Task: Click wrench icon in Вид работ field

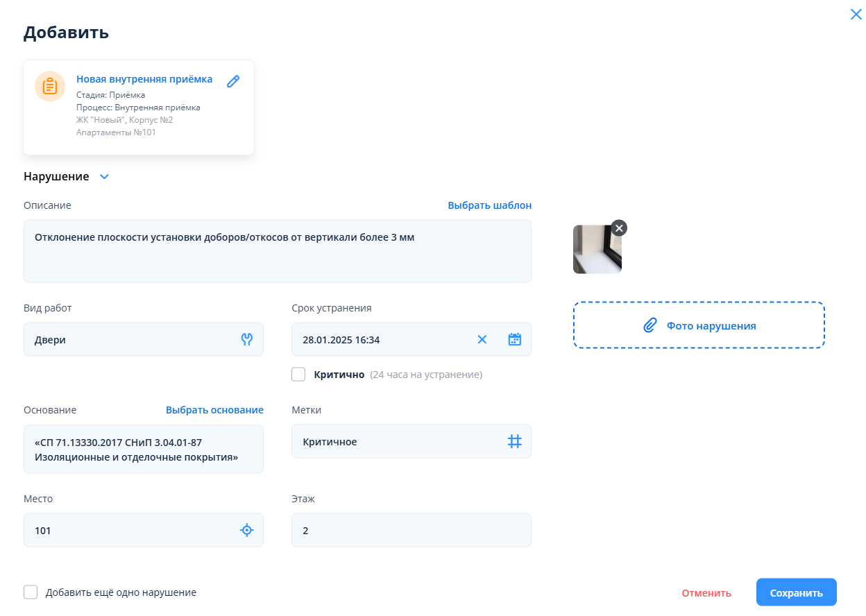Action: pos(246,339)
